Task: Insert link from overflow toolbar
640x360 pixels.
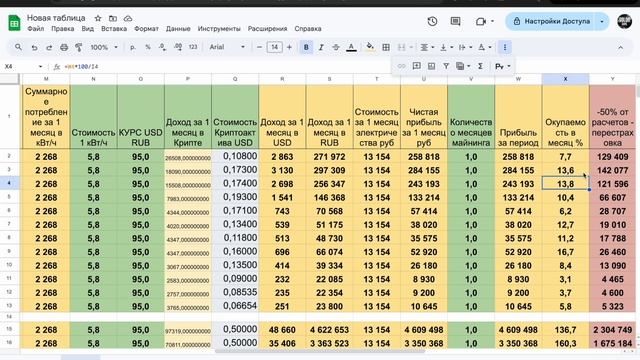Action: (402, 66)
